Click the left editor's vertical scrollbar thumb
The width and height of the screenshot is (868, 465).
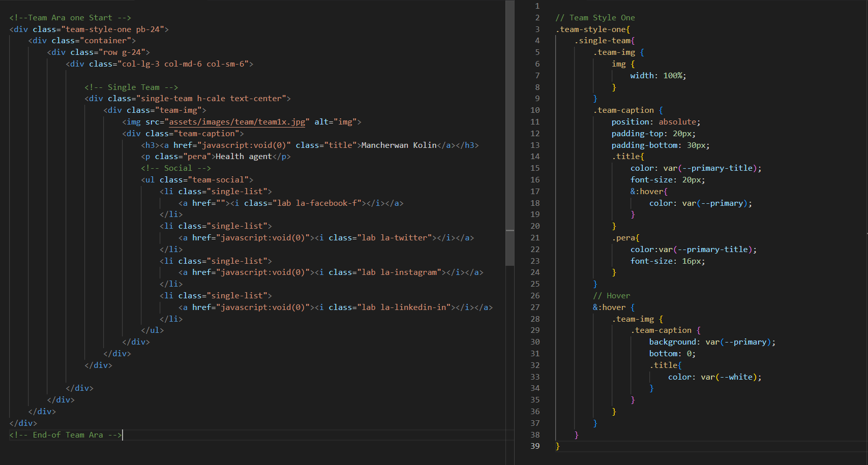point(510,133)
